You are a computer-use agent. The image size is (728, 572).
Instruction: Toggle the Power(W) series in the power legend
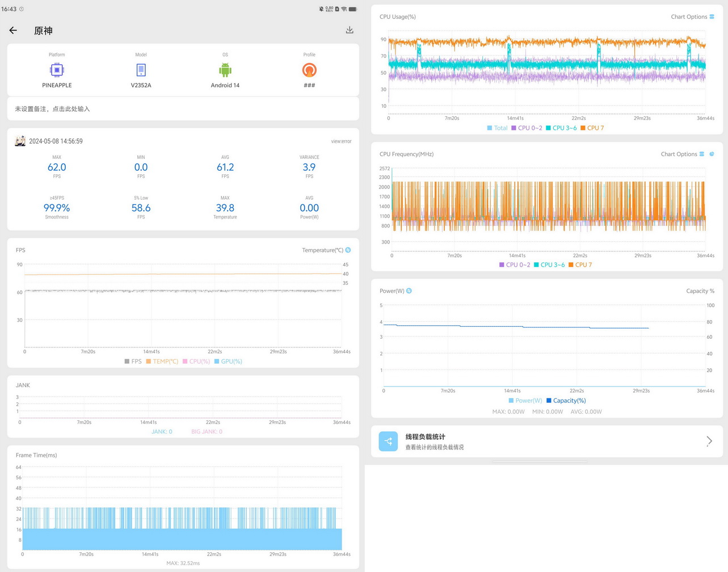525,401
